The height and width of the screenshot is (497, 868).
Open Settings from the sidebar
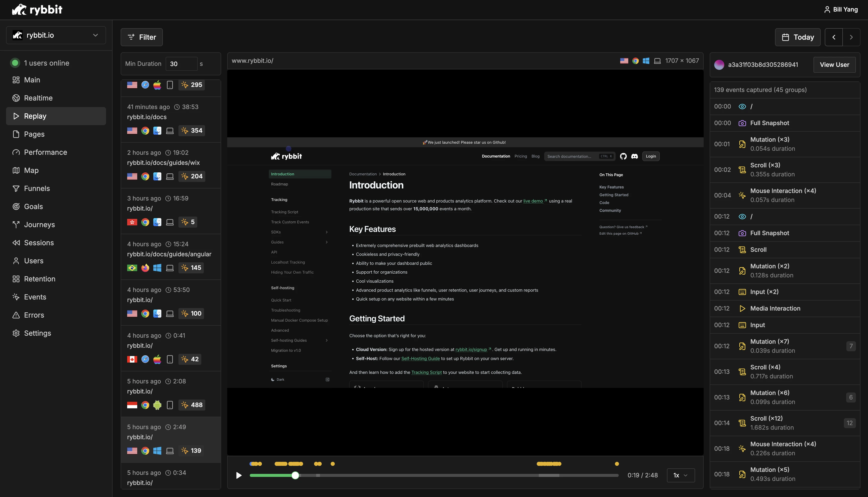(x=56, y=333)
